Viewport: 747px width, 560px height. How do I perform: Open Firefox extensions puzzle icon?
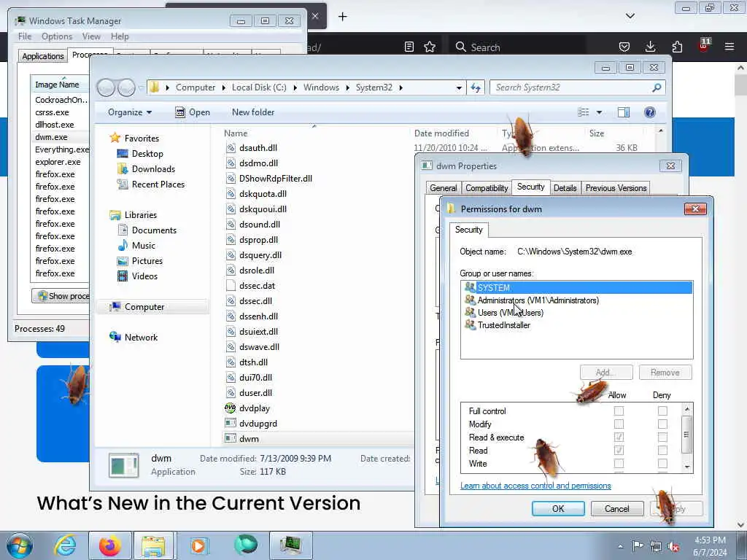pos(677,47)
